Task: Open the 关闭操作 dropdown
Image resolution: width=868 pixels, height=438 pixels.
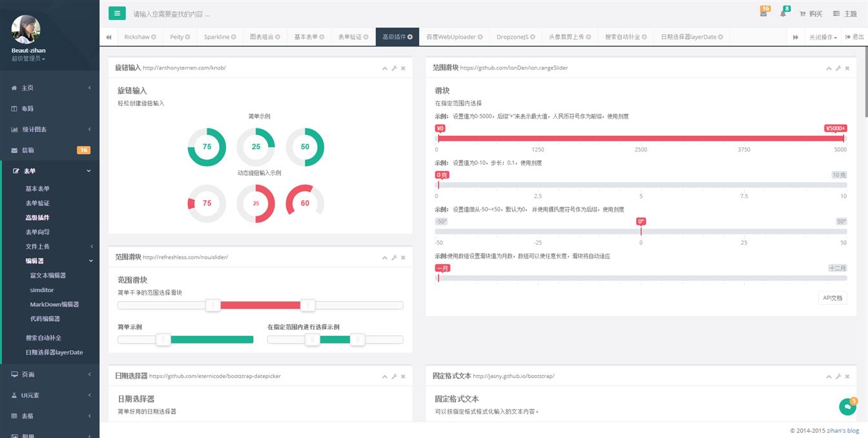Action: coord(823,37)
